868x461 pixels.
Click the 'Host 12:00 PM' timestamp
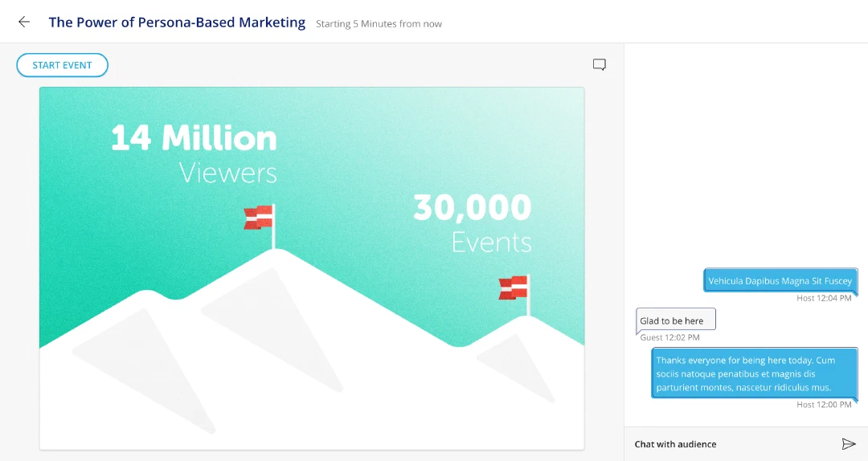pos(824,405)
